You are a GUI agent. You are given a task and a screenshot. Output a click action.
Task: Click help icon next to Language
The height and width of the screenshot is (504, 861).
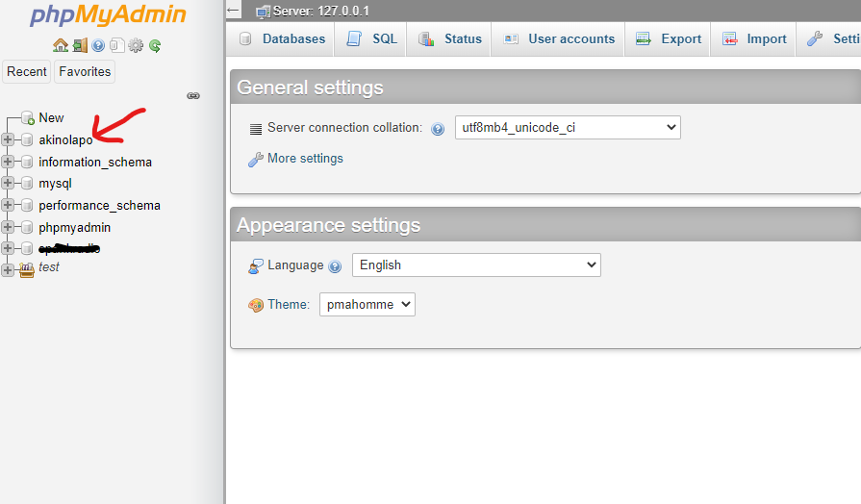[x=335, y=266]
